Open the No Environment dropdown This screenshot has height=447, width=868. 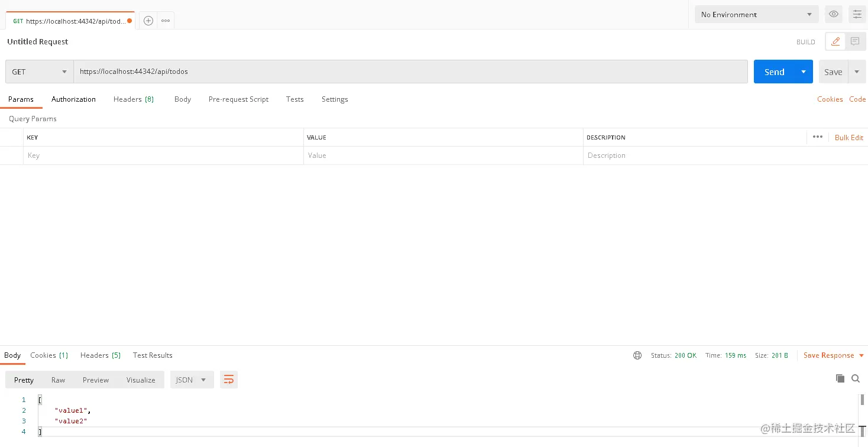757,14
